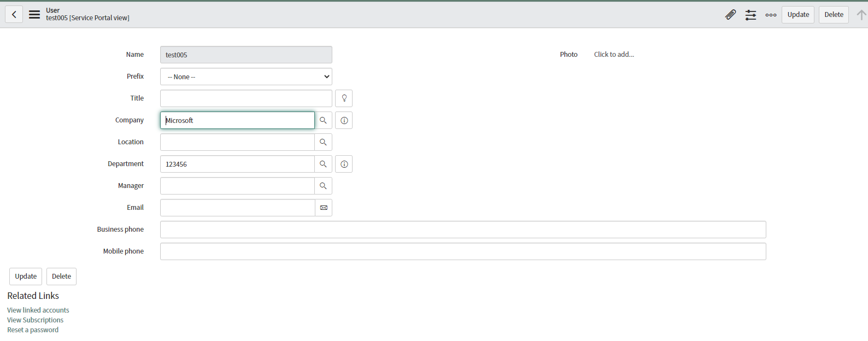Click into the Manager input field
This screenshot has height=341, width=868.
tap(237, 186)
